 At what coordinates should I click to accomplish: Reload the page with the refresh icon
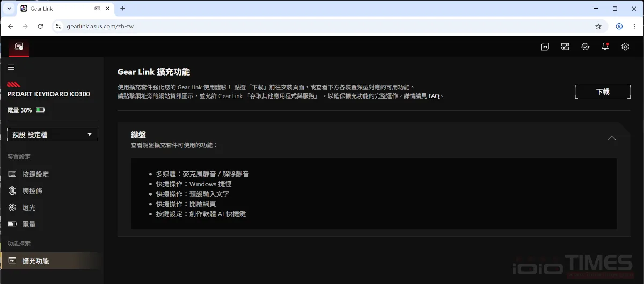click(x=40, y=26)
